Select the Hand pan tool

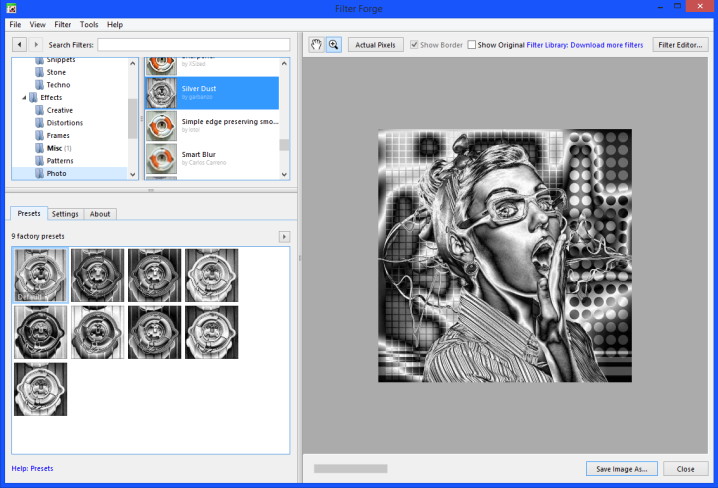(x=316, y=45)
